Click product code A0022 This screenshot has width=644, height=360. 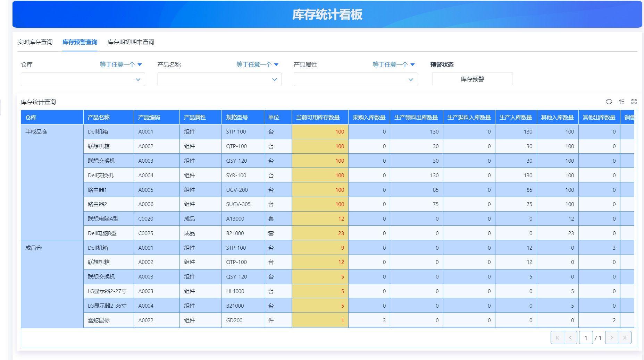click(146, 320)
